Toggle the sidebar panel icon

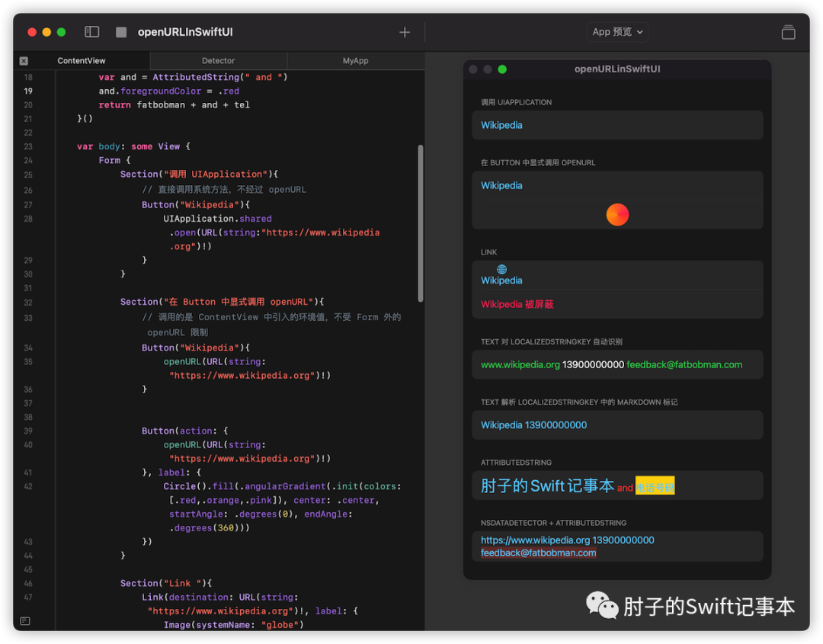(x=92, y=32)
